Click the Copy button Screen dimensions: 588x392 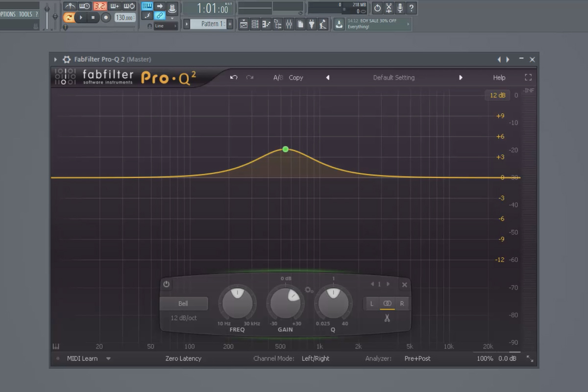(296, 77)
